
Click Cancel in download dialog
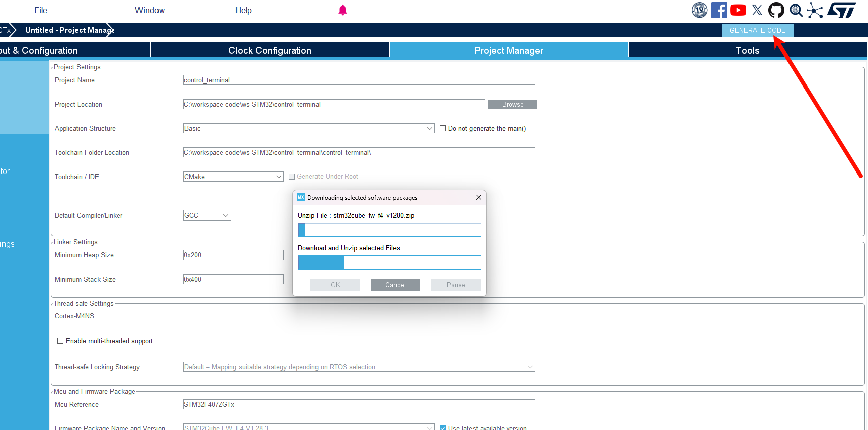click(x=396, y=285)
